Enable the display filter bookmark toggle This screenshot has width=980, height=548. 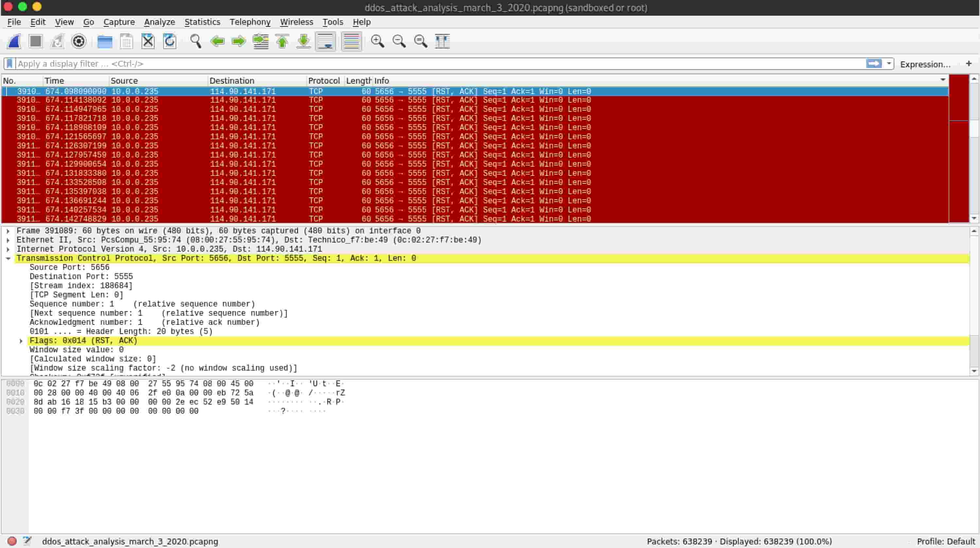(x=9, y=63)
